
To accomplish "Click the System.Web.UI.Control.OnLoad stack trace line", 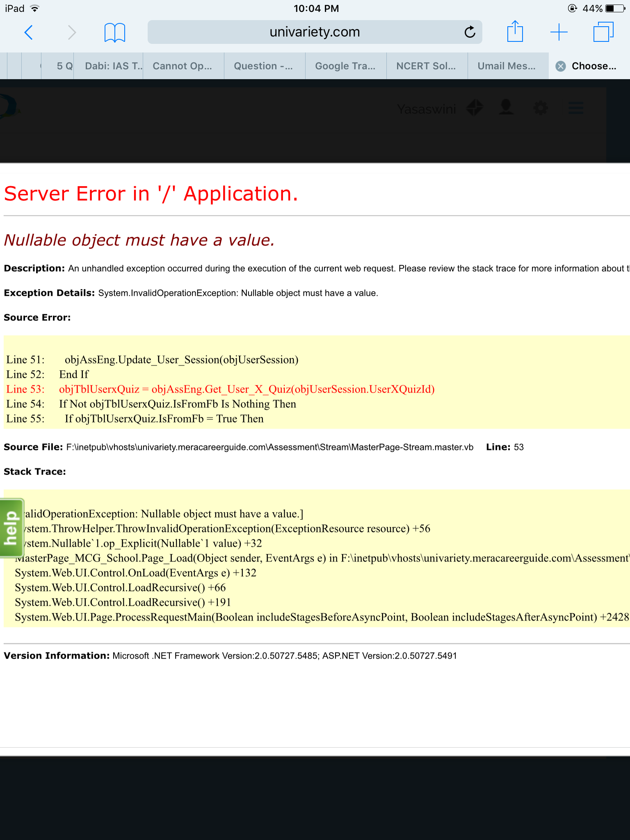I will (136, 573).
